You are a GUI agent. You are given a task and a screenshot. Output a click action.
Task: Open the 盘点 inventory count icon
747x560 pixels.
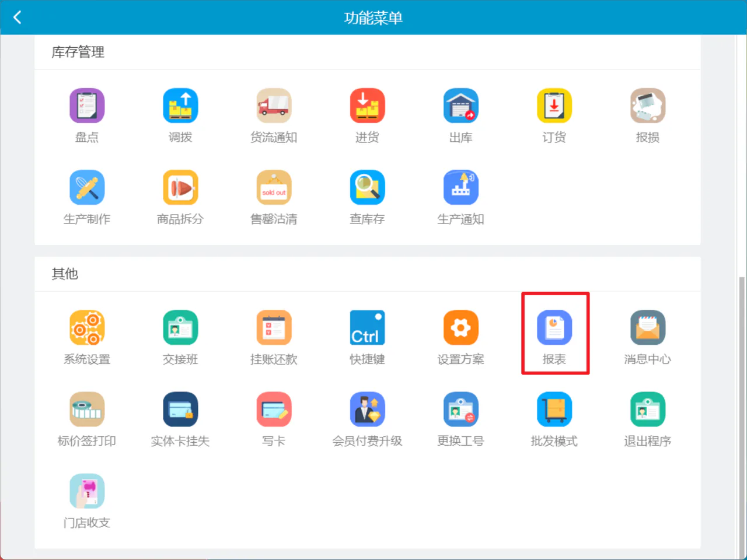pos(87,106)
